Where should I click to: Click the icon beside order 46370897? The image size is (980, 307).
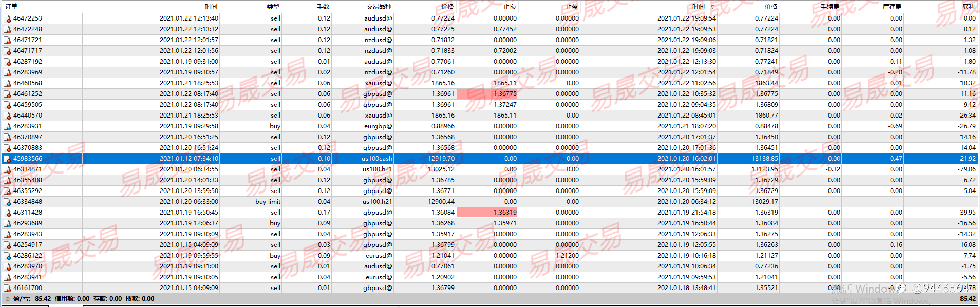click(x=7, y=137)
